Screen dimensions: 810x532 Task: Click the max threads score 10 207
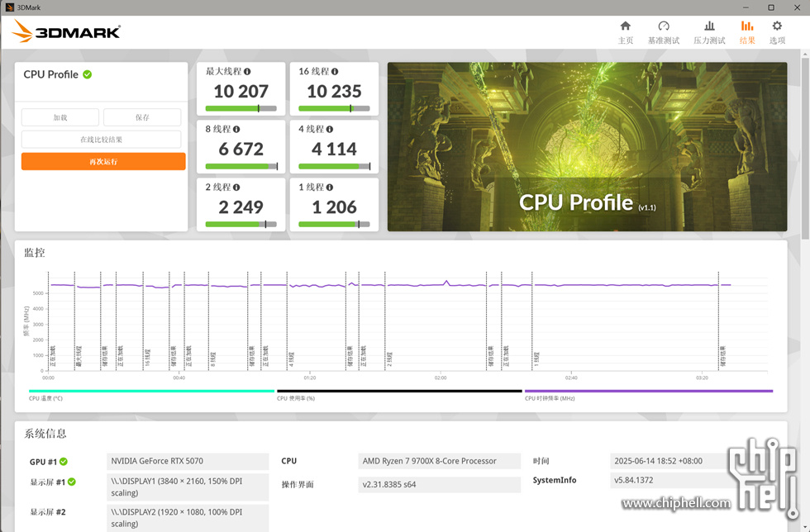pos(241,92)
